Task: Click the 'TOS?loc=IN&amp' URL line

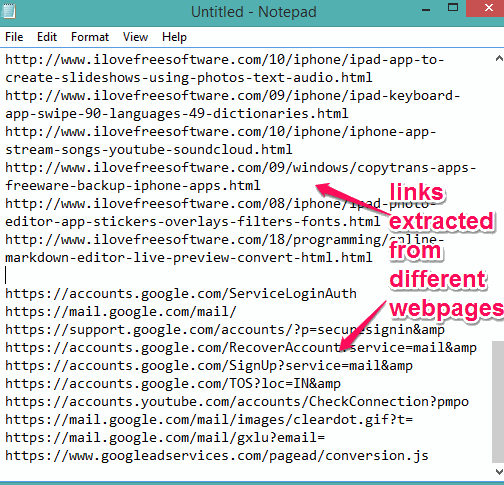Action: [173, 384]
